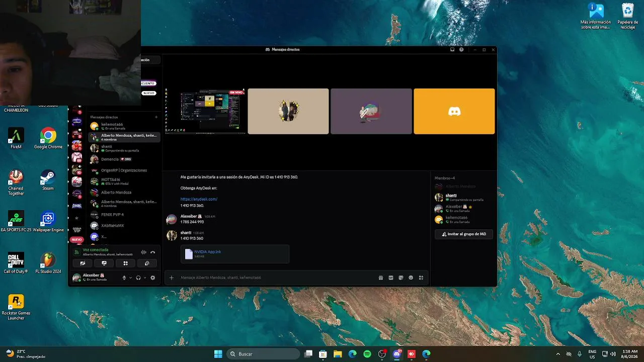
Task: Expand headphone output options arrow
Action: pyautogui.click(x=145, y=278)
